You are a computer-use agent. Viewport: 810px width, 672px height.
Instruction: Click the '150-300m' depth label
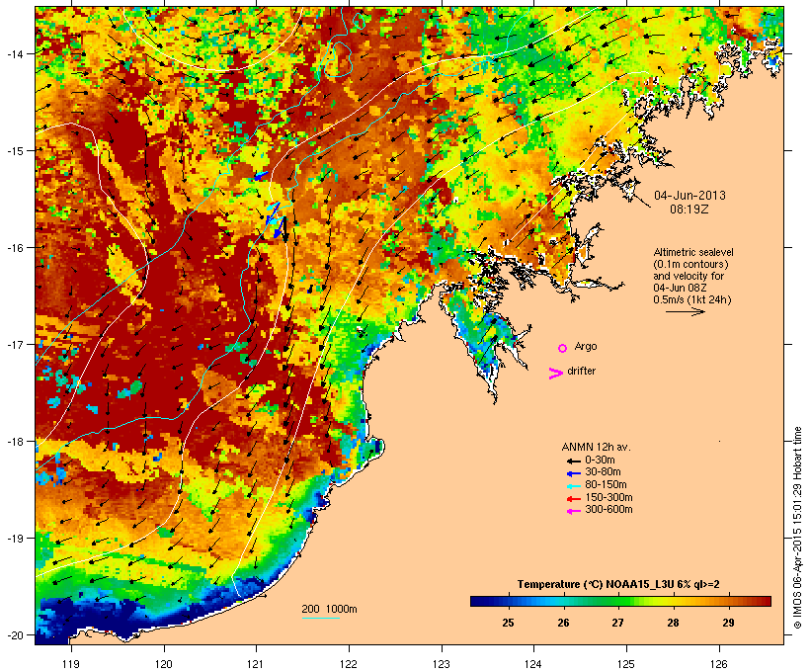point(608,497)
